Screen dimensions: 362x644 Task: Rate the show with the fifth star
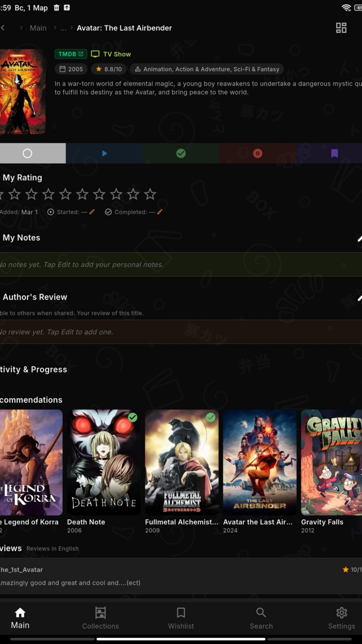pyautogui.click(x=65, y=194)
